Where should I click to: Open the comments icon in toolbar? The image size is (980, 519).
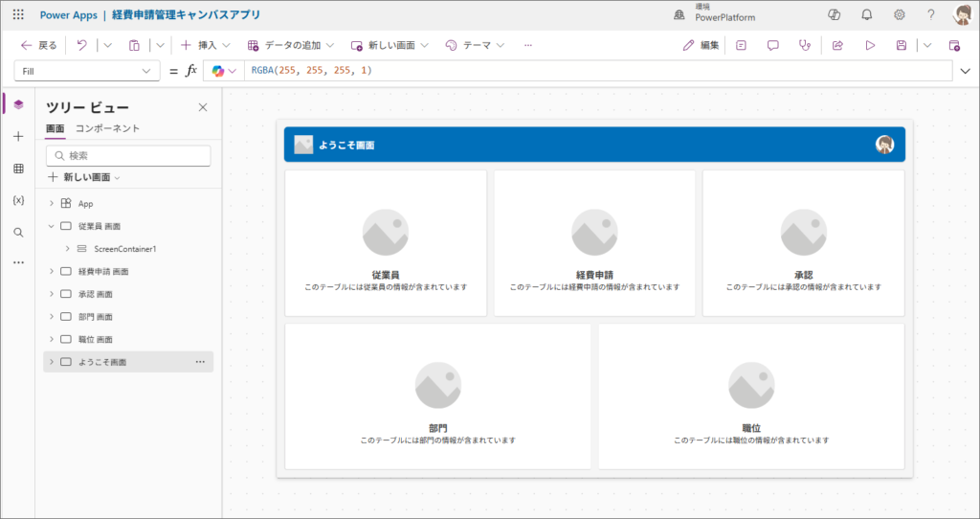[x=772, y=45]
